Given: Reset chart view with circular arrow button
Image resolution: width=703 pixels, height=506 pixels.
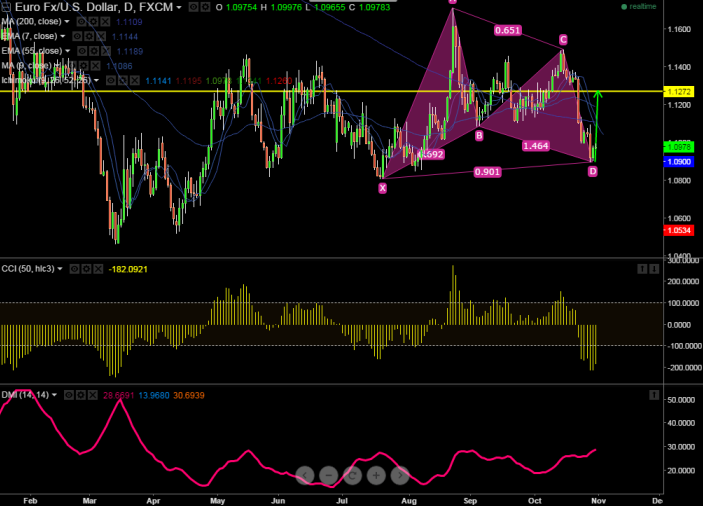Looking at the screenshot, I should (x=352, y=476).
